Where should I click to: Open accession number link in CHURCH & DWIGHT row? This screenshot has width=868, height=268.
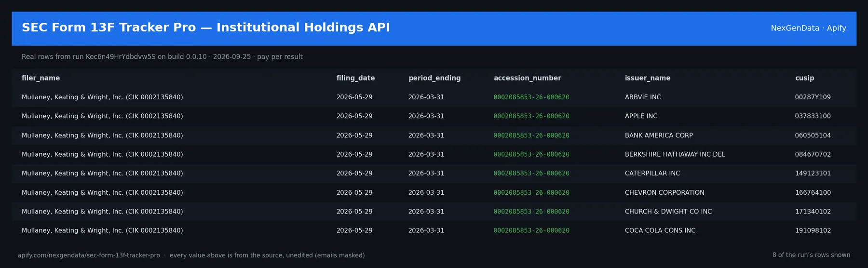click(x=531, y=212)
